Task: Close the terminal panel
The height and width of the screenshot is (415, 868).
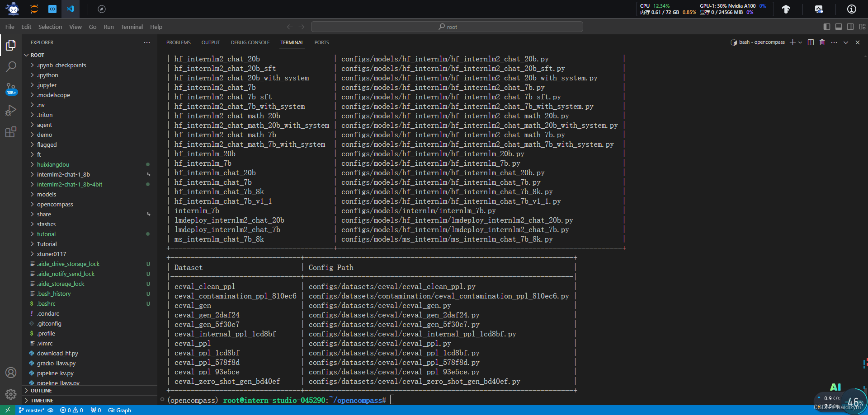Action: click(x=858, y=42)
